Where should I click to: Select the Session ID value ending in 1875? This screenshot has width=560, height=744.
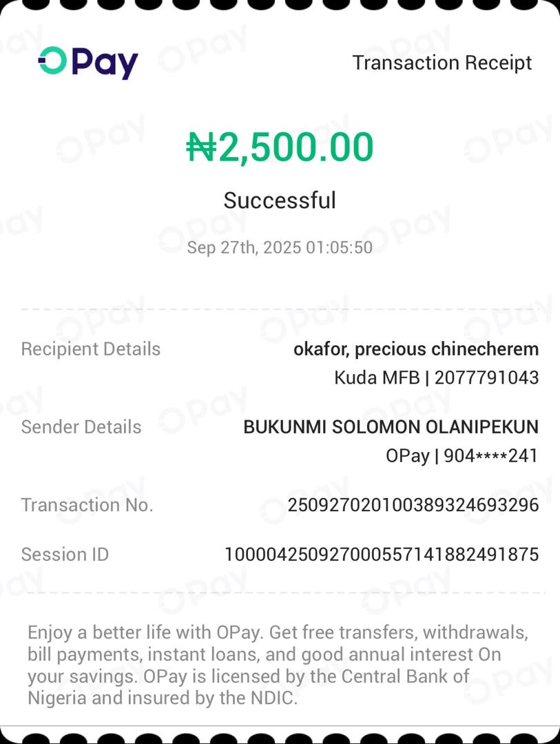click(x=382, y=555)
